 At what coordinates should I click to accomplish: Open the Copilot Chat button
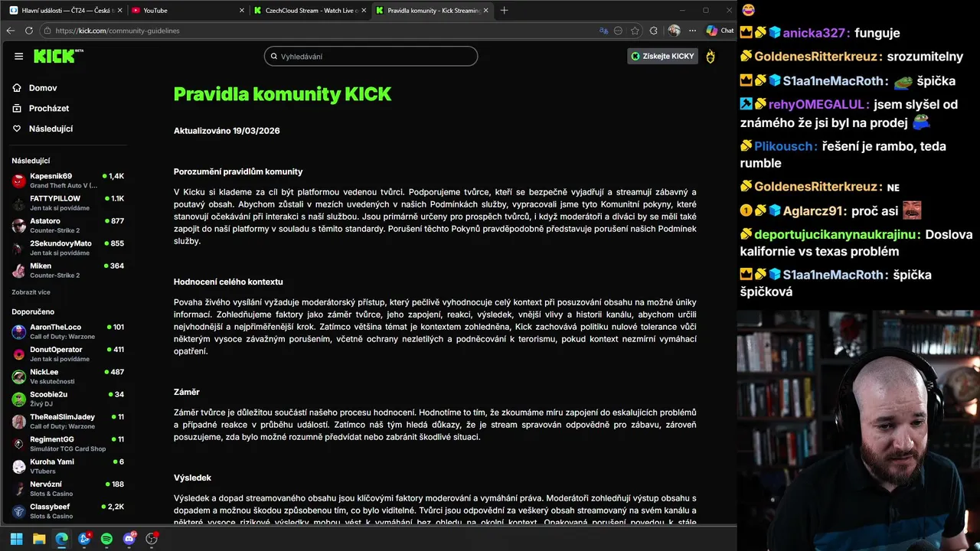click(x=720, y=31)
